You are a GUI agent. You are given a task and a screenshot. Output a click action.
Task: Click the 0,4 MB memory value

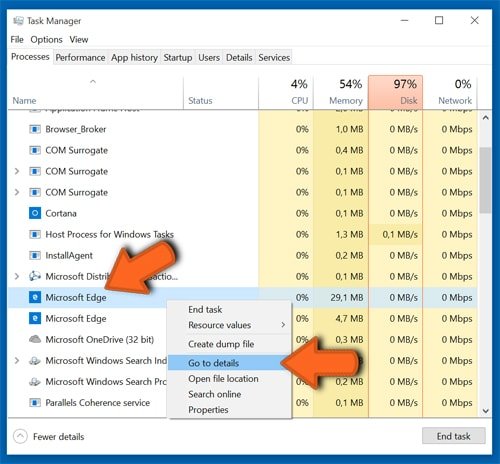click(x=349, y=150)
